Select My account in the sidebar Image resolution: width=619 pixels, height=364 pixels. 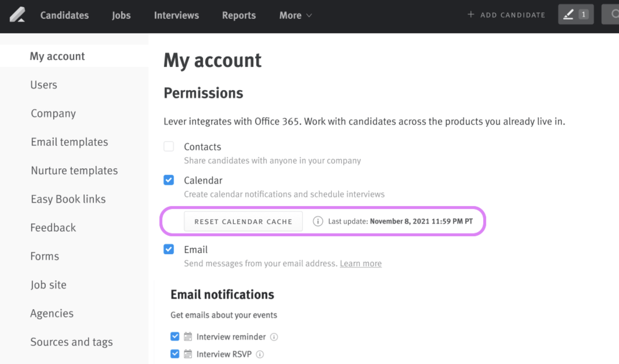[x=74, y=56]
